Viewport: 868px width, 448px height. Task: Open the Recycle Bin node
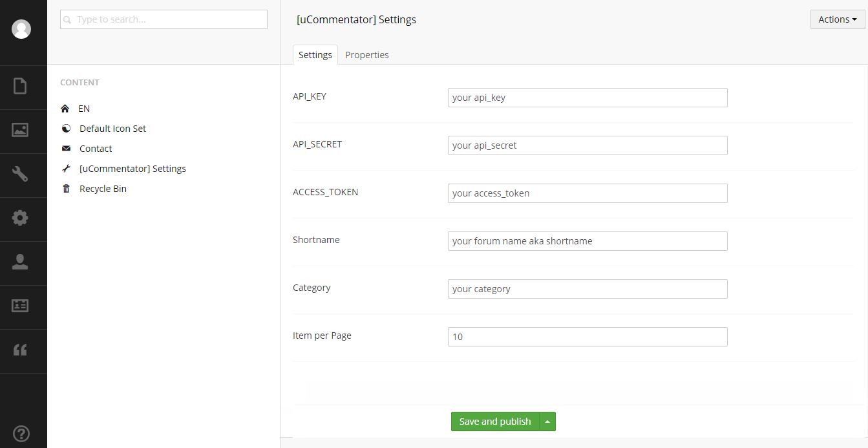[103, 189]
